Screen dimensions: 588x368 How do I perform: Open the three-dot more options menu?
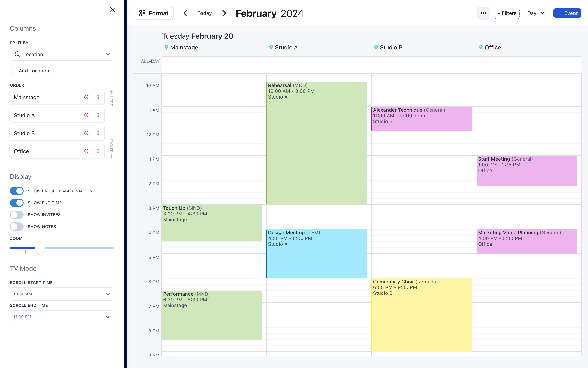(x=483, y=13)
